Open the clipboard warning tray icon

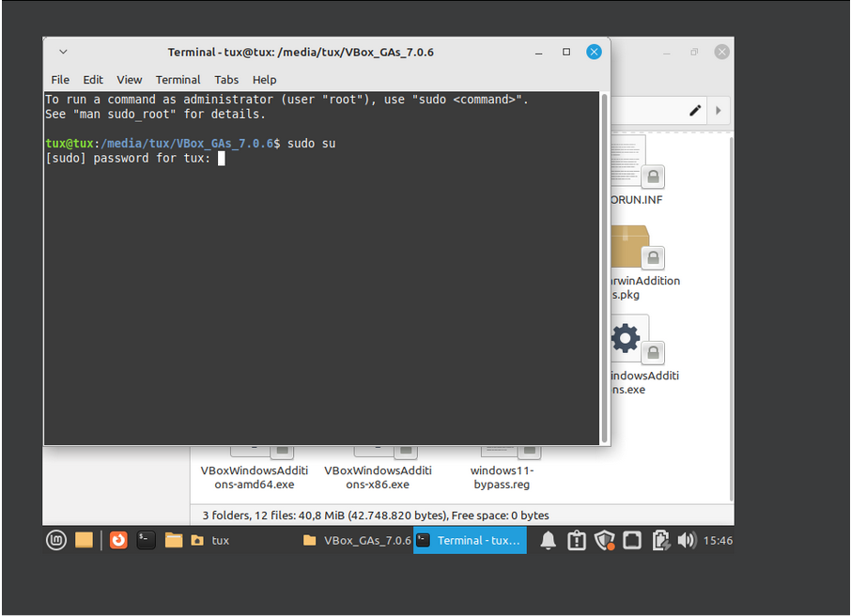click(x=577, y=541)
